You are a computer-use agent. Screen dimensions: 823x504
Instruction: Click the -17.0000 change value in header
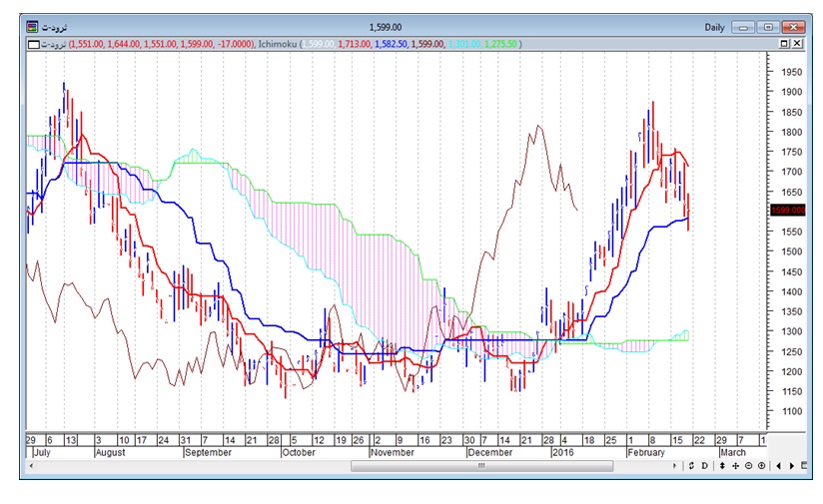(x=235, y=44)
